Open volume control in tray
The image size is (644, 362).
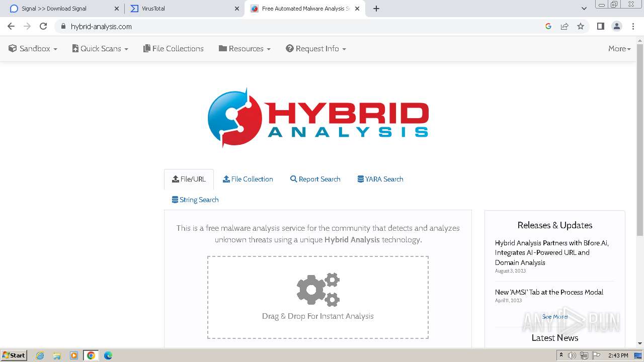pos(572,355)
